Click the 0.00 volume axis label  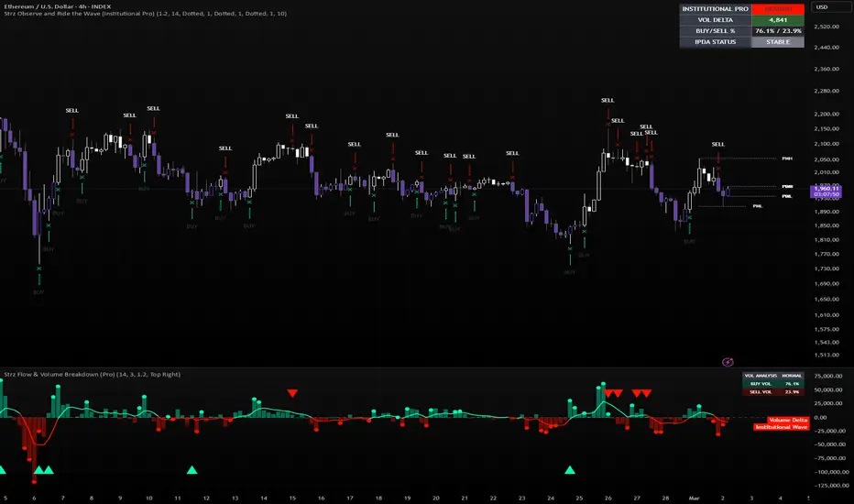click(820, 417)
